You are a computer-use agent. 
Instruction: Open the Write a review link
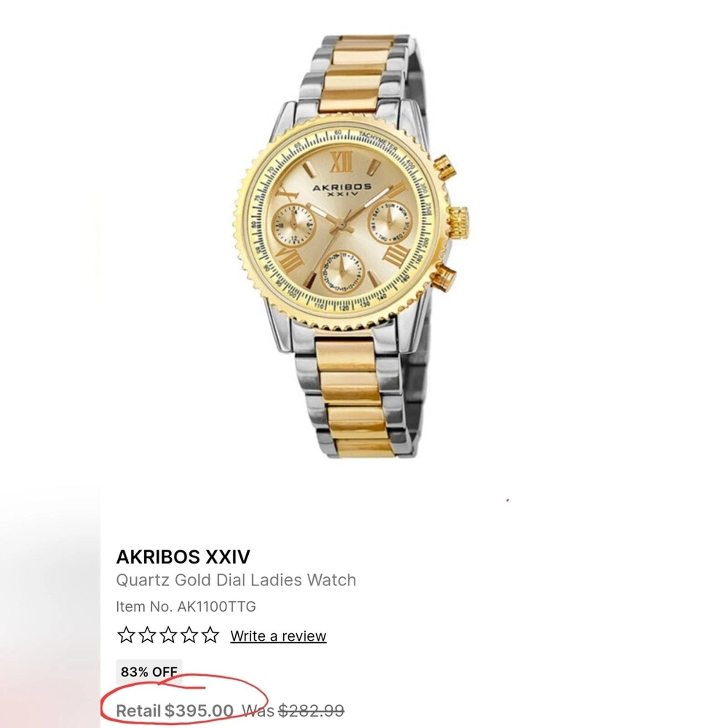click(x=278, y=636)
